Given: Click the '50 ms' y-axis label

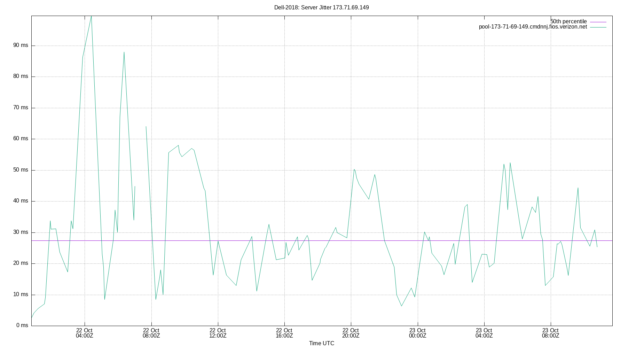Looking at the screenshot, I should (21, 170).
